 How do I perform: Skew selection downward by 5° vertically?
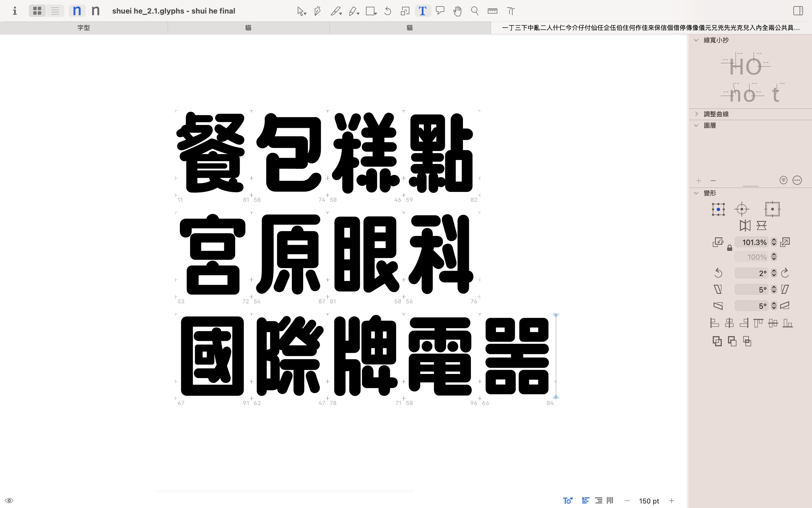click(718, 306)
